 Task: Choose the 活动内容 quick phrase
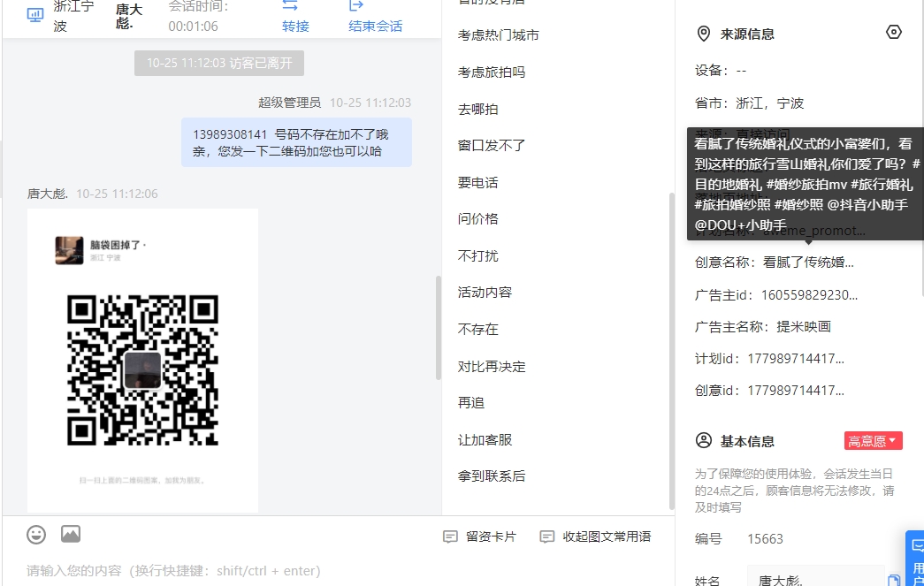click(x=485, y=293)
